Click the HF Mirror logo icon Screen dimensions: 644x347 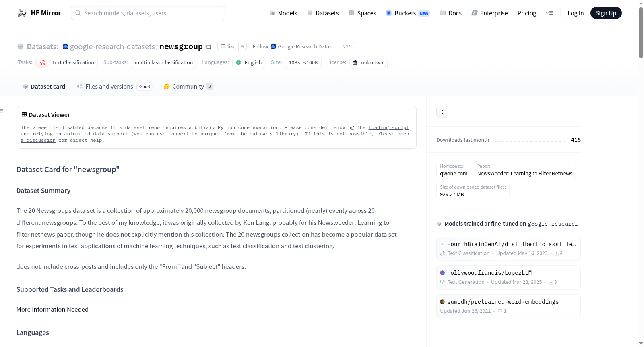click(x=22, y=13)
